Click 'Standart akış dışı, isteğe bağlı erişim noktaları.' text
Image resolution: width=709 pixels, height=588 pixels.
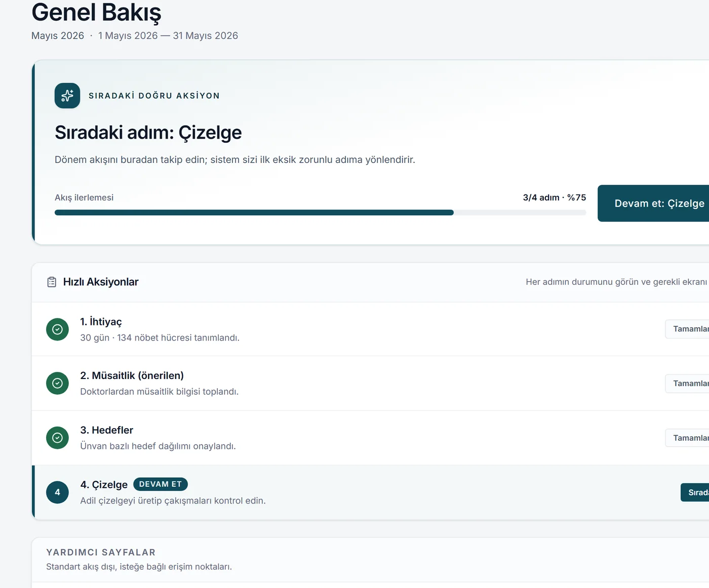139,567
